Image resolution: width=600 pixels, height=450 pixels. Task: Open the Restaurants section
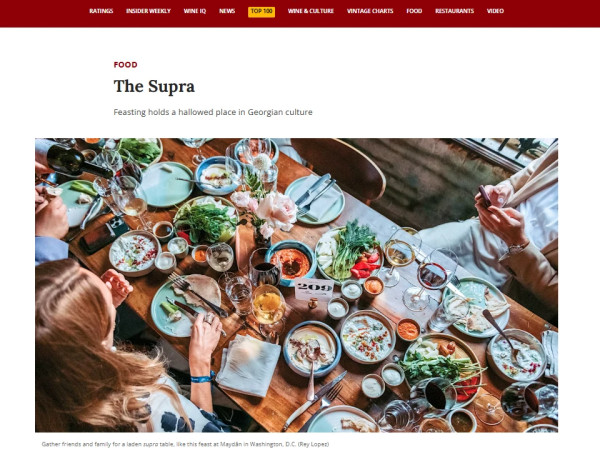pos(455,11)
